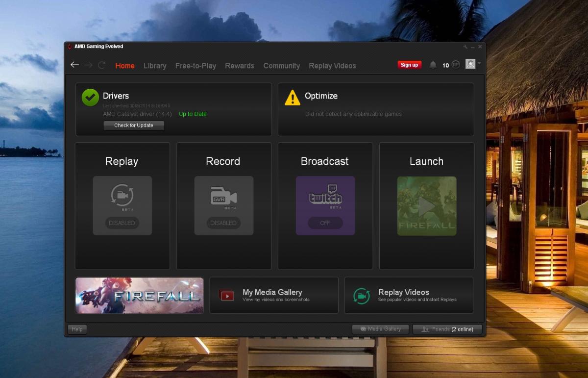Click the Help button
Screen dimensions: 588x378
[x=77, y=329]
